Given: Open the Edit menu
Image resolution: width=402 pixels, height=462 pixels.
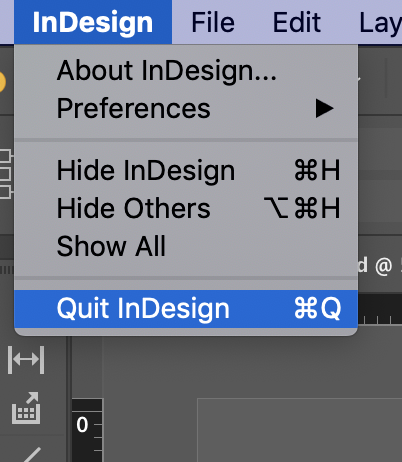Looking at the screenshot, I should [x=297, y=22].
